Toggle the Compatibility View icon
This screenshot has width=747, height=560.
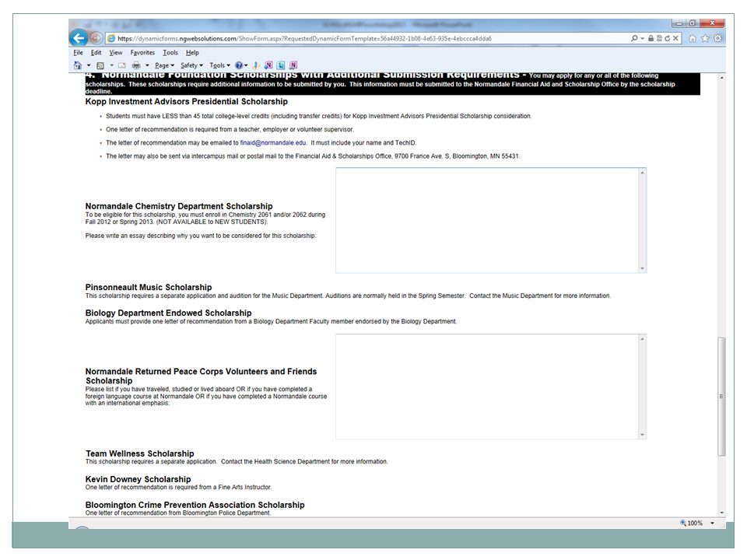[659, 38]
